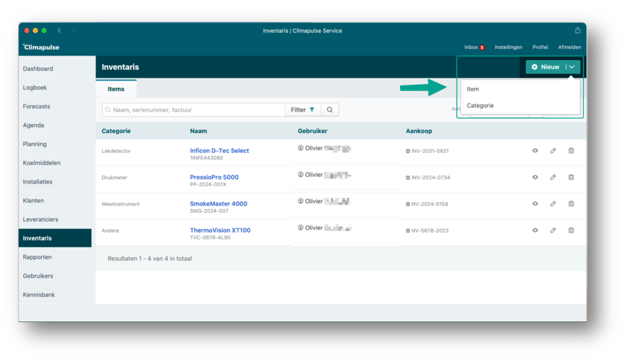Image resolution: width=629 pixels, height=361 pixels.
Task: Click the magnifier search button next to Filter
Action: pos(329,110)
